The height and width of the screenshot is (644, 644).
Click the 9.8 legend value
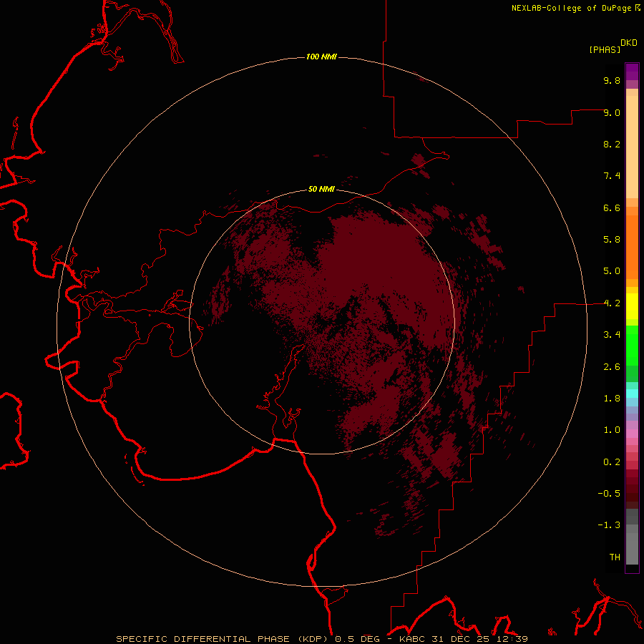pyautogui.click(x=612, y=80)
